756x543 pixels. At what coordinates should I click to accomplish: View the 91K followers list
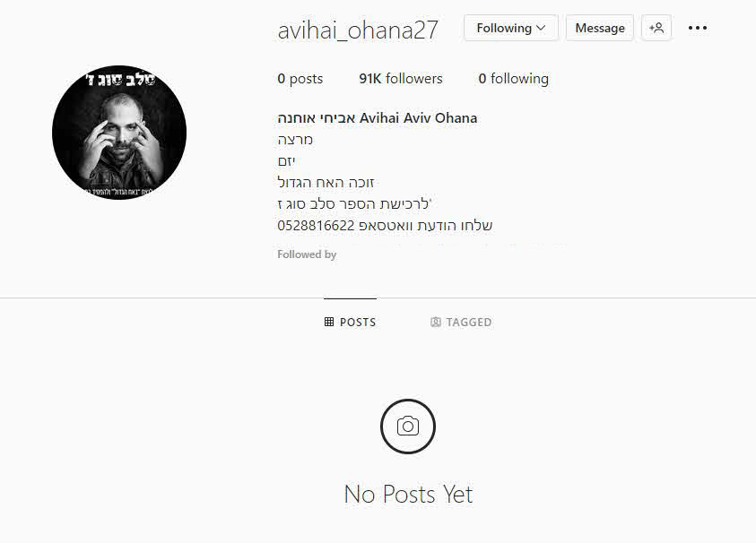coord(401,79)
